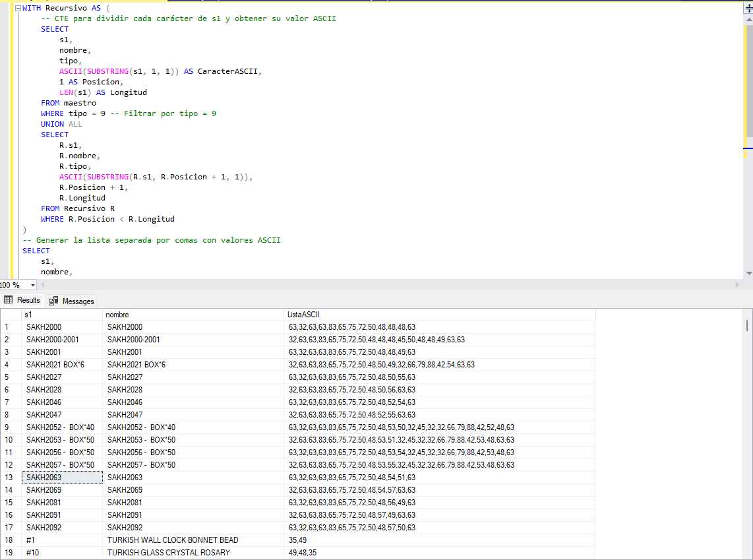Click the select-all corner of results grid

(11, 315)
